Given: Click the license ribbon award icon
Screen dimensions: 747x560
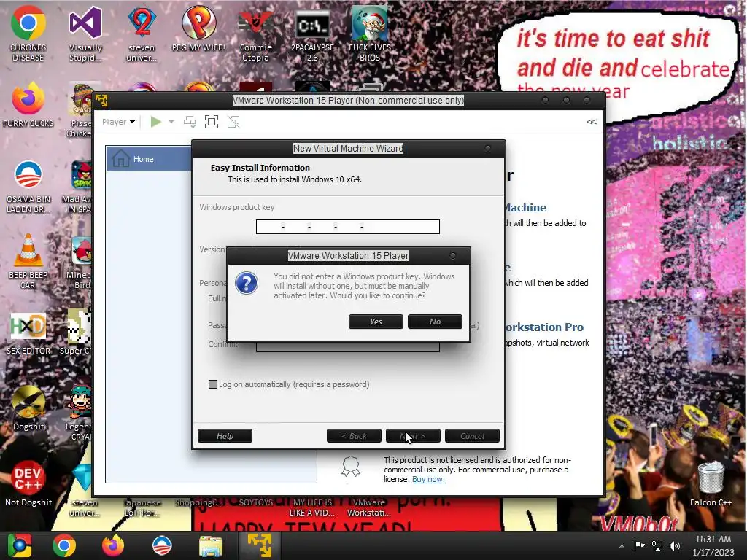Looking at the screenshot, I should tap(351, 466).
